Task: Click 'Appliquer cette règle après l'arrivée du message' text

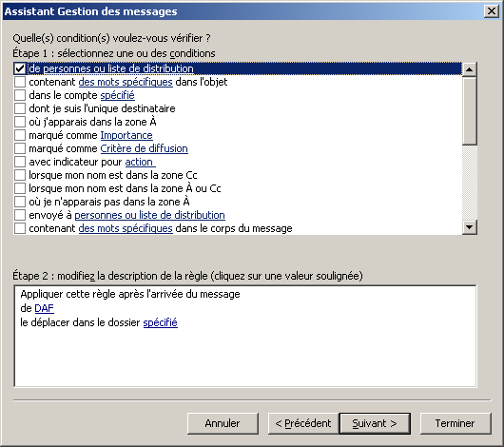Action: [130, 294]
